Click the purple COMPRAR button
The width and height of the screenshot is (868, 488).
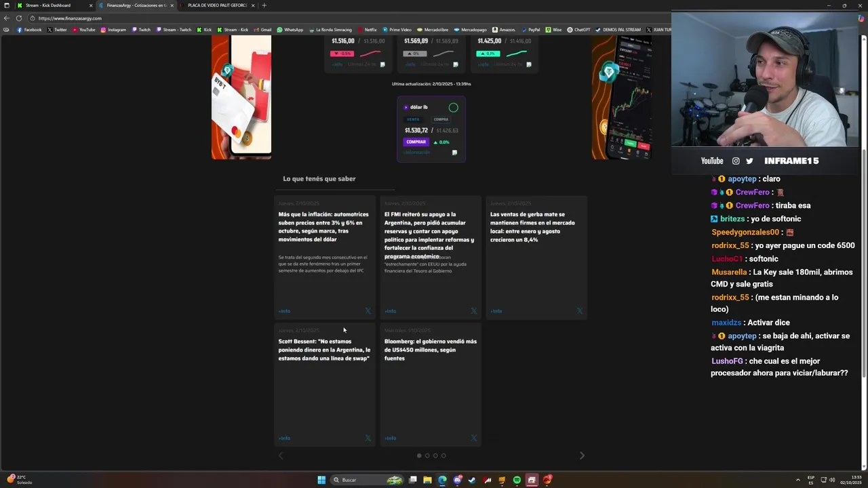pyautogui.click(x=416, y=142)
